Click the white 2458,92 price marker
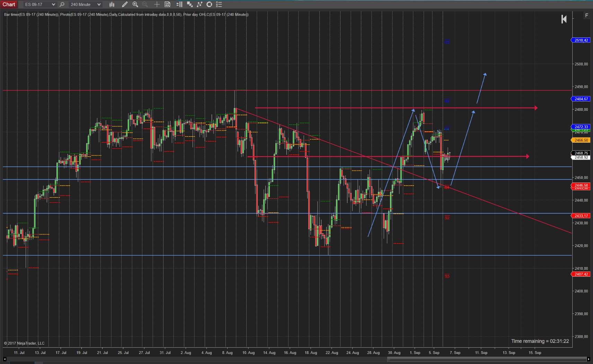 click(581, 157)
